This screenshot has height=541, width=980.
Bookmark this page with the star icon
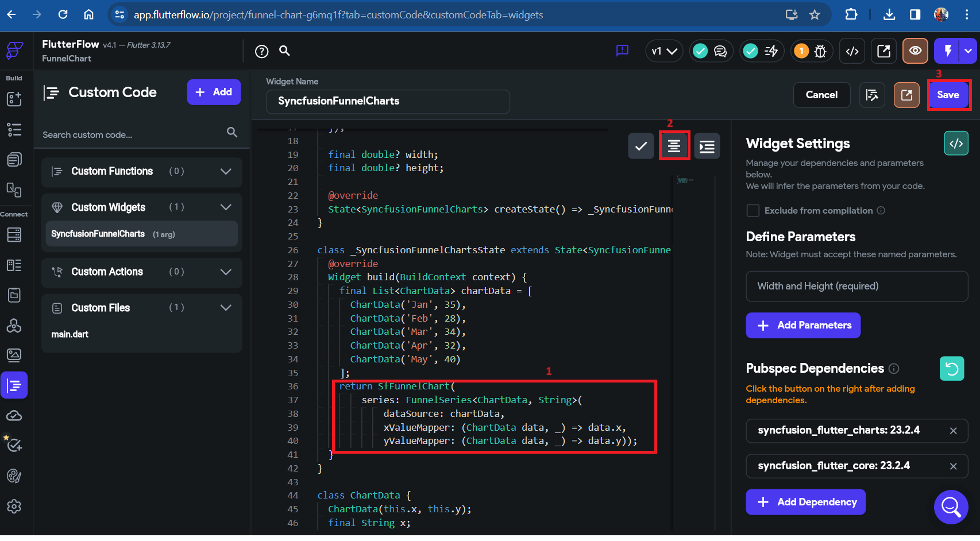coord(815,14)
